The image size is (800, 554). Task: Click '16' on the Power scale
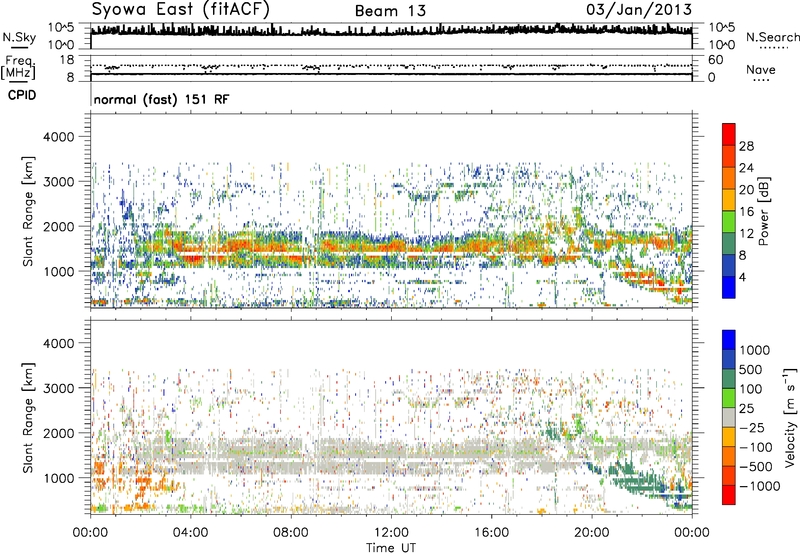click(x=746, y=212)
